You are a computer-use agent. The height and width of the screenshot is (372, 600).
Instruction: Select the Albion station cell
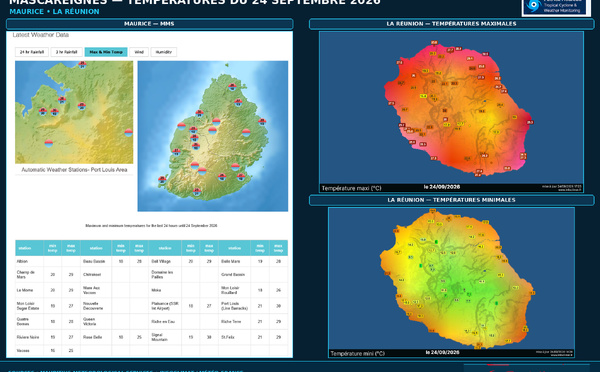[29, 261]
